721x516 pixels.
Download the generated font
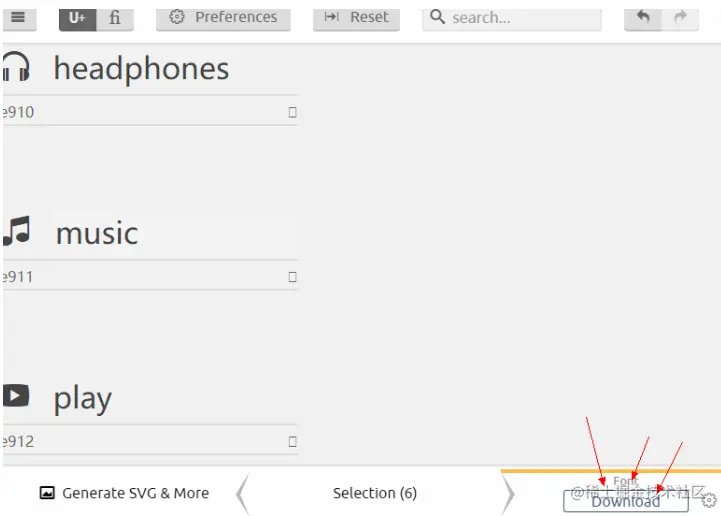(625, 501)
